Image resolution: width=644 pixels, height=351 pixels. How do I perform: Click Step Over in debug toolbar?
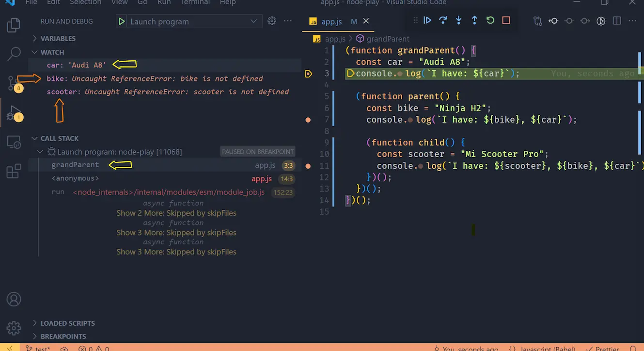443,20
